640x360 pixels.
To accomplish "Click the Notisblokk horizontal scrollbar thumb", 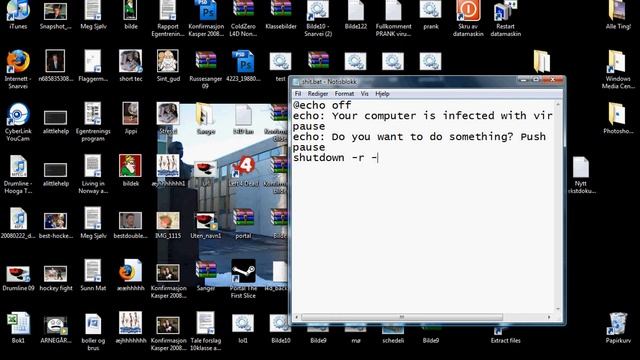I will click(x=402, y=317).
